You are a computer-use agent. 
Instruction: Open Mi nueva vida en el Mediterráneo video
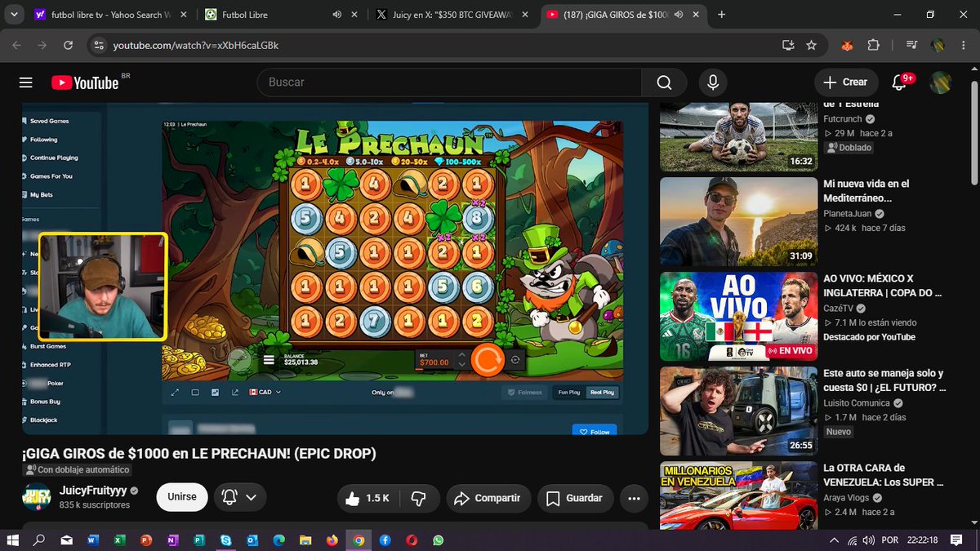click(866, 191)
